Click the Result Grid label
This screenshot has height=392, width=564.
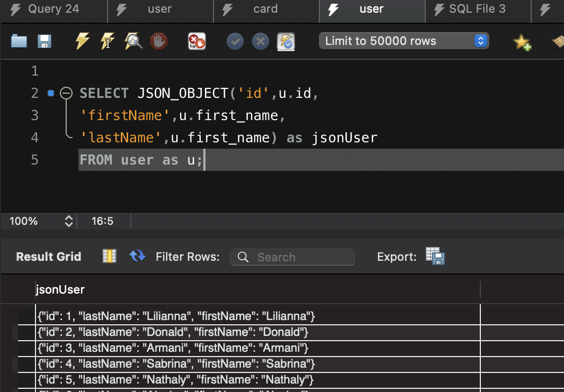click(49, 257)
